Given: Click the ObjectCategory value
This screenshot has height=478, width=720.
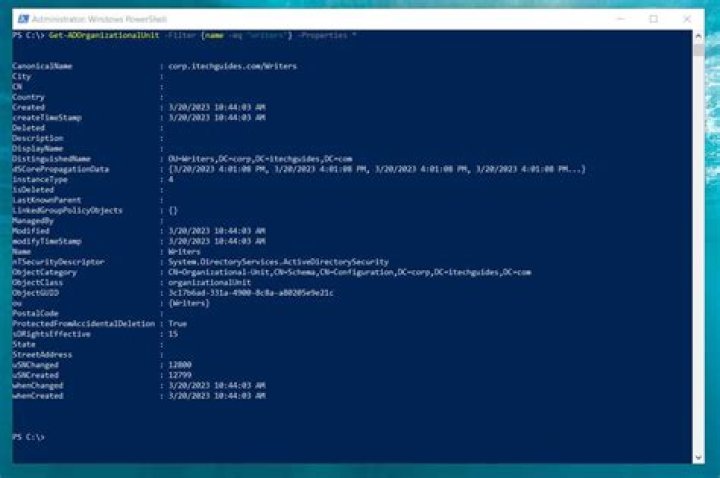Looking at the screenshot, I should click(349, 272).
